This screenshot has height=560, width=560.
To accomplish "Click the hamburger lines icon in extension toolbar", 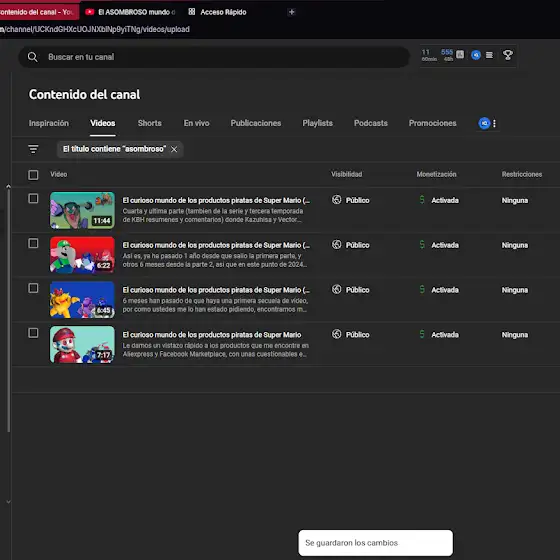I will click(x=489, y=55).
